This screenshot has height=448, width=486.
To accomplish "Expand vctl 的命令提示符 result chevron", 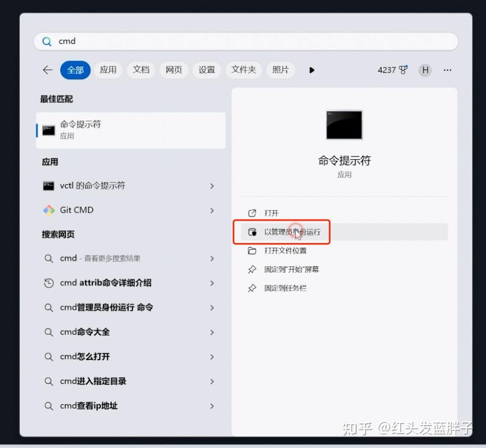I will (x=212, y=186).
